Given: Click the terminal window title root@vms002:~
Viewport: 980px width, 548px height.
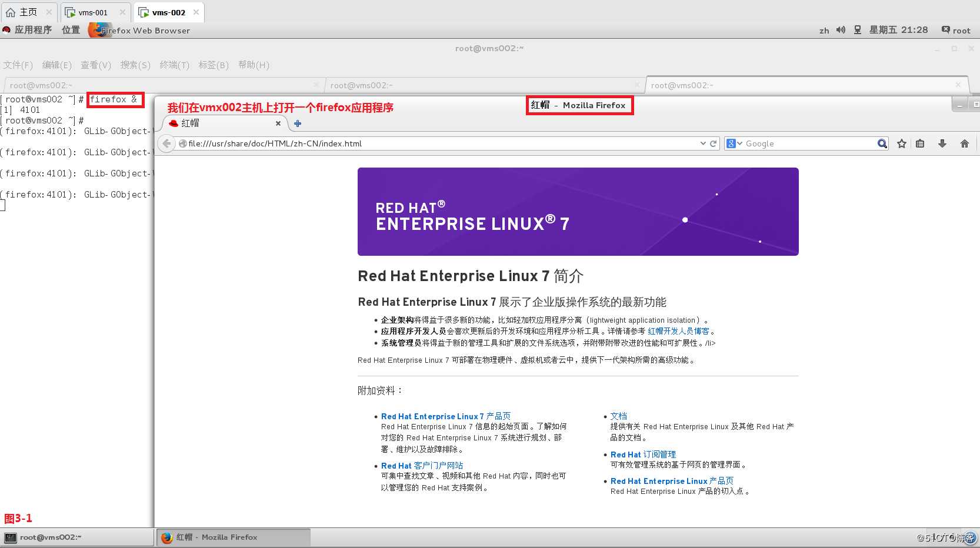Looking at the screenshot, I should coord(489,48).
